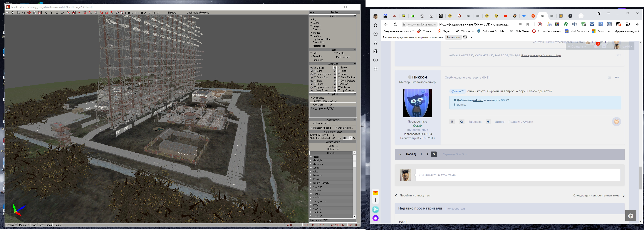This screenshot has height=230, width=644.
Task: Check the Spawn Element edit mode checkbox
Action: click(x=315, y=87)
